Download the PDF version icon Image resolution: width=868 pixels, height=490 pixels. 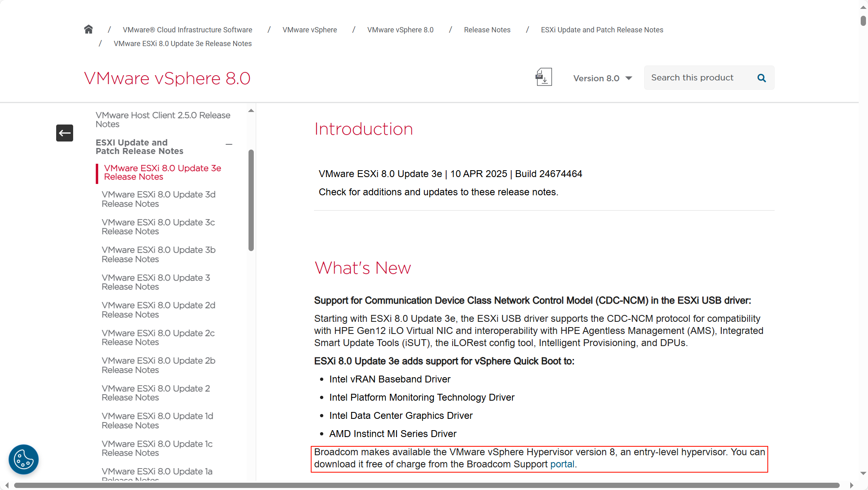point(544,77)
